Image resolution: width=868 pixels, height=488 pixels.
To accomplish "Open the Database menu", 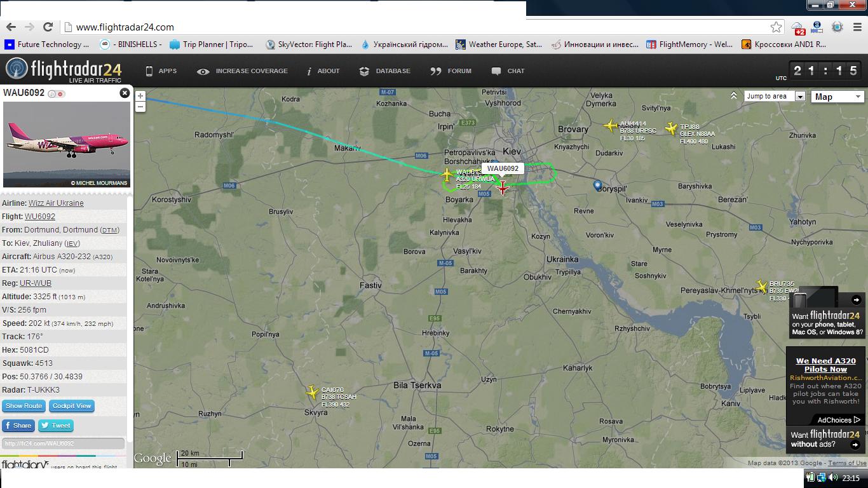I will pyautogui.click(x=384, y=71).
